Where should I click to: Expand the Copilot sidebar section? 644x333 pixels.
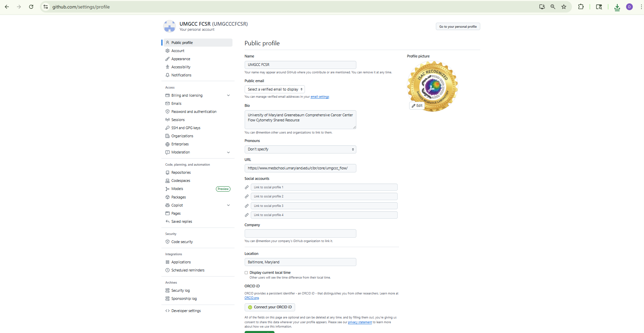pos(228,205)
